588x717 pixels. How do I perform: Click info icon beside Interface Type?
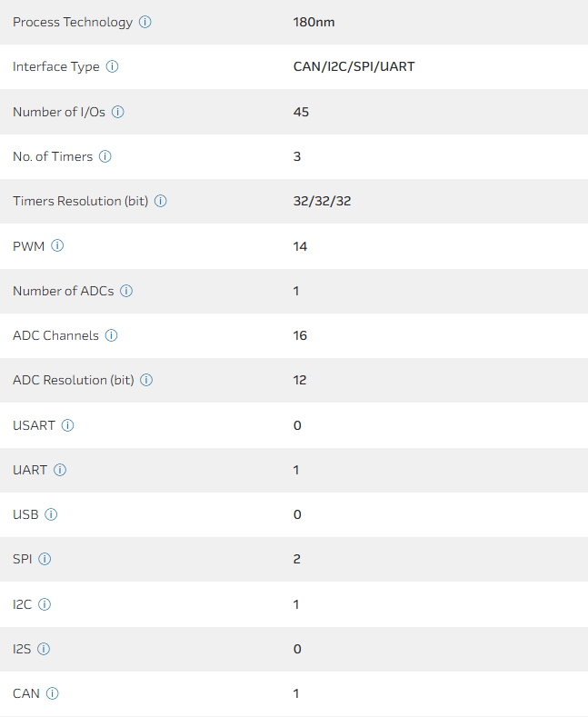(x=113, y=66)
